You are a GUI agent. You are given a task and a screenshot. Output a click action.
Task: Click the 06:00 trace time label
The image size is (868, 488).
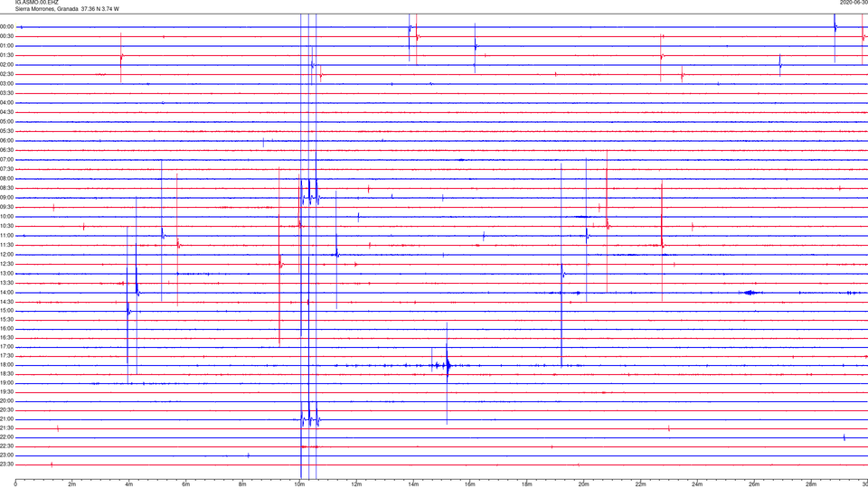coord(6,141)
